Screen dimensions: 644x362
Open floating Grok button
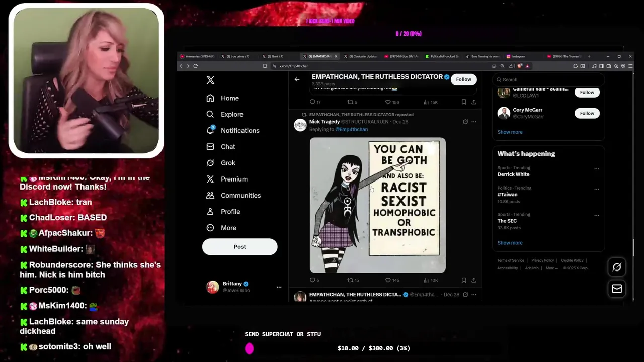(x=617, y=267)
